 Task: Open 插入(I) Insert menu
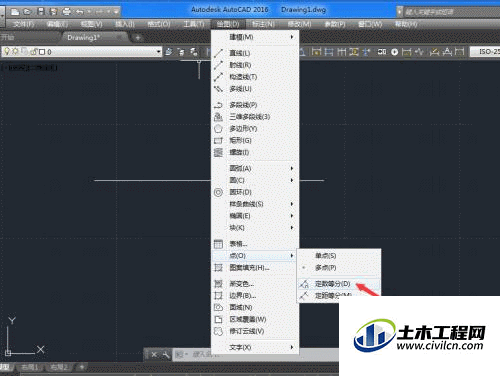[125, 24]
